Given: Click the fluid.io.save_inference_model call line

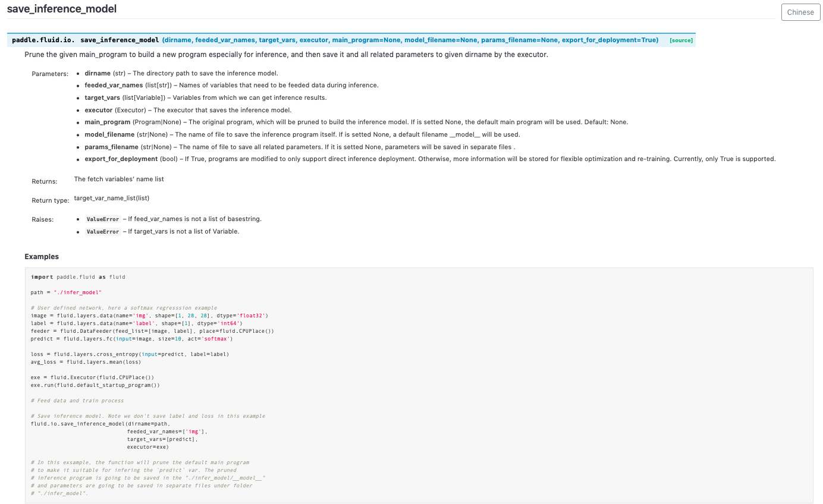Looking at the screenshot, I should [100, 424].
